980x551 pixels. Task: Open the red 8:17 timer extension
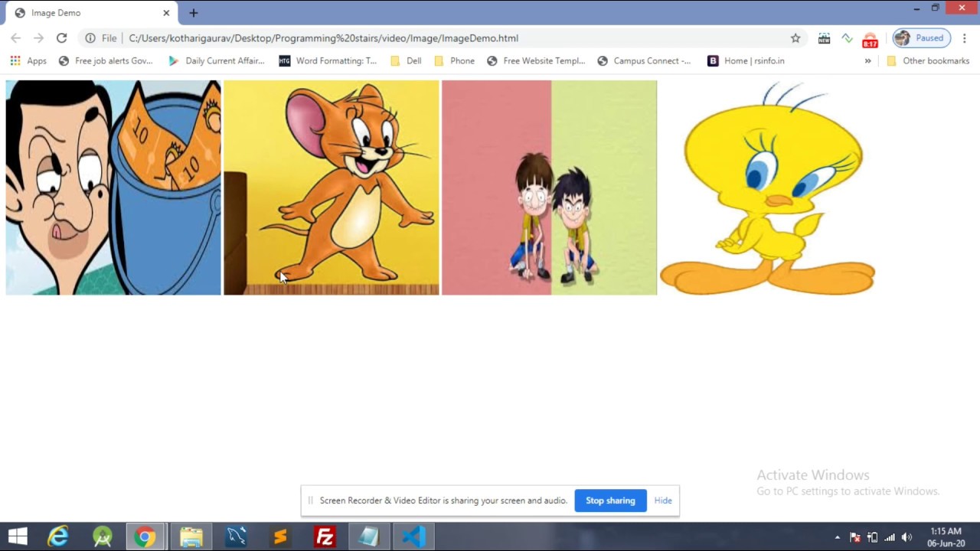[870, 39]
